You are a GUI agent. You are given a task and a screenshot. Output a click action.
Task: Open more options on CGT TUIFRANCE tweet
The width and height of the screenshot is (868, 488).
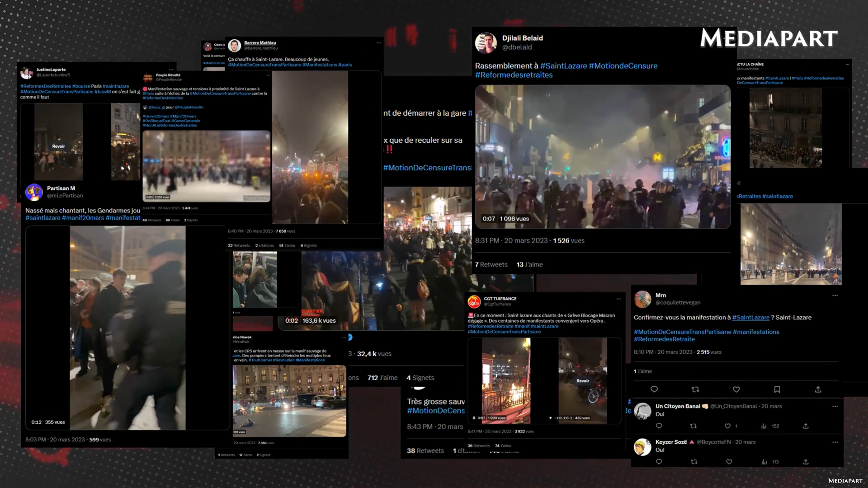(618, 299)
